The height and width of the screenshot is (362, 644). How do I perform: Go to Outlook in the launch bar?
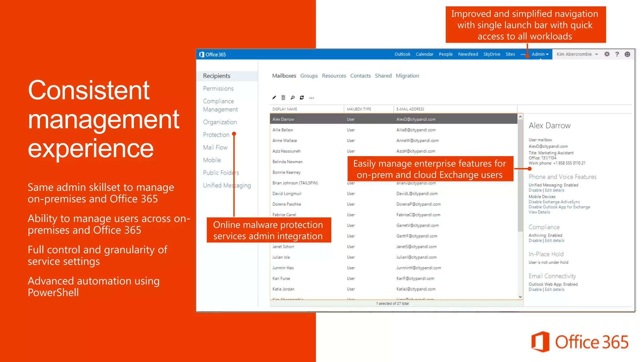pyautogui.click(x=402, y=54)
